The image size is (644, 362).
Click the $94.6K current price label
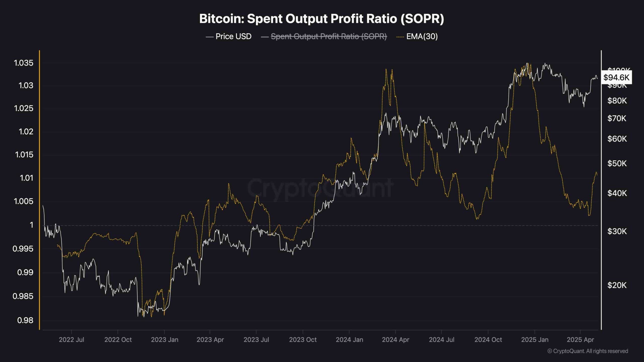click(x=616, y=77)
